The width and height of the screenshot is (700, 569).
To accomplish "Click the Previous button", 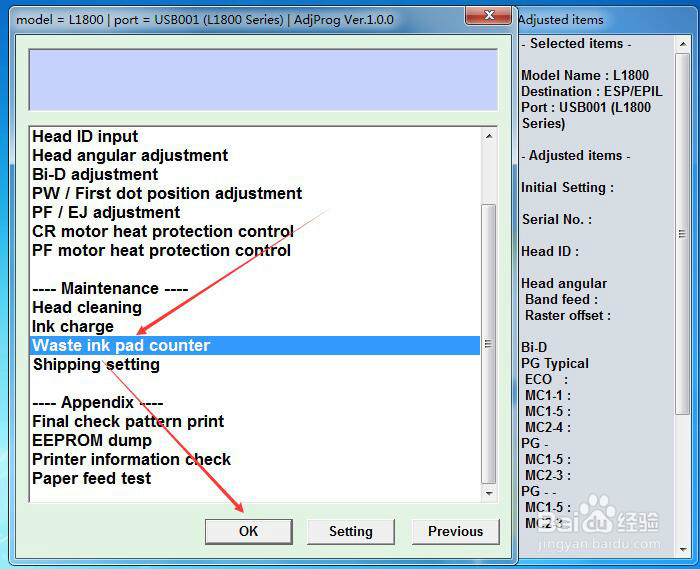I will pos(455,531).
